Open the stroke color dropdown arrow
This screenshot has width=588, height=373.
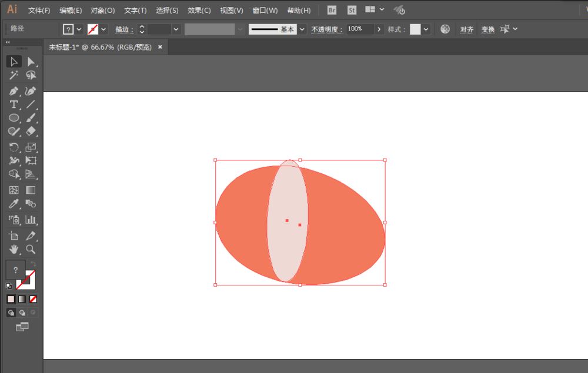click(104, 29)
